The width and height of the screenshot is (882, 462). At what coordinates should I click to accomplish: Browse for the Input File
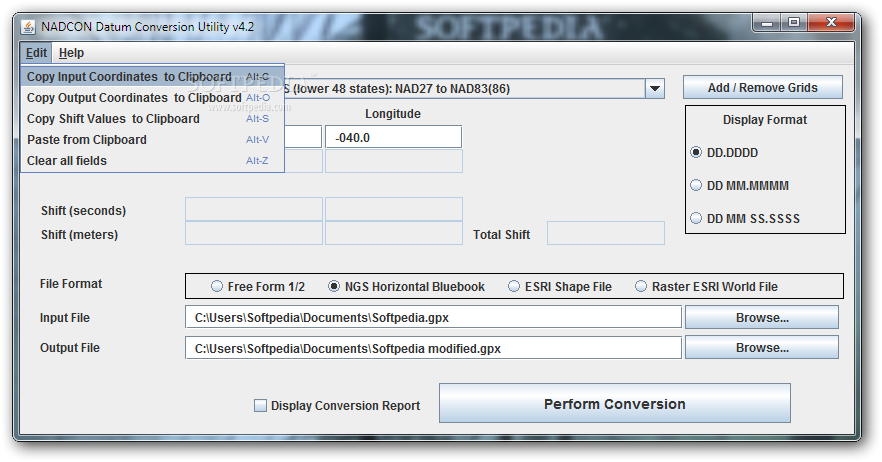point(762,317)
